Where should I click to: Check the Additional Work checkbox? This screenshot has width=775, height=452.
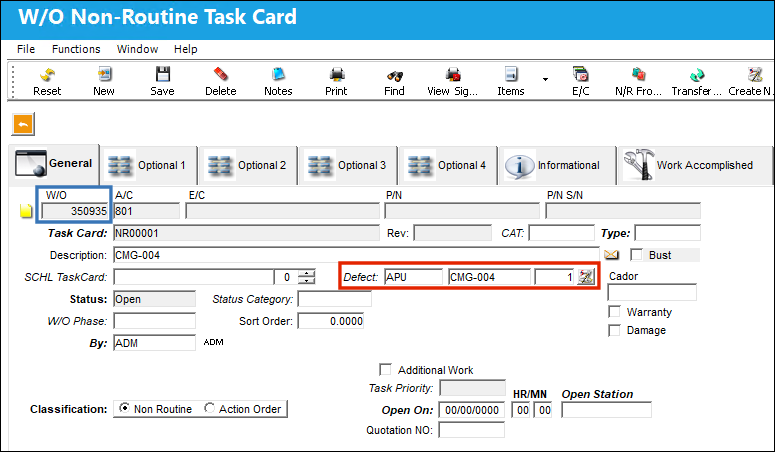(385, 369)
